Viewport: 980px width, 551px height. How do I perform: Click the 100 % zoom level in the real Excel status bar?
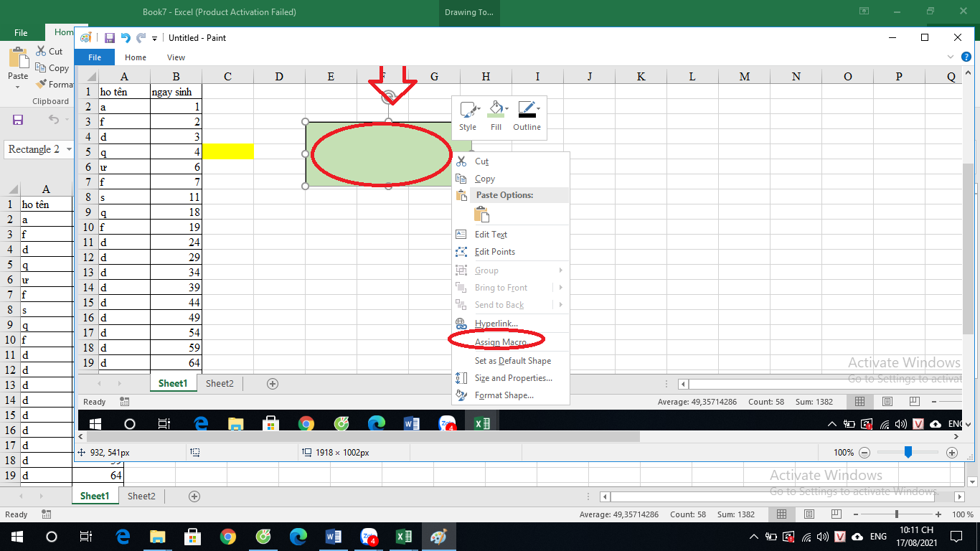point(963,514)
